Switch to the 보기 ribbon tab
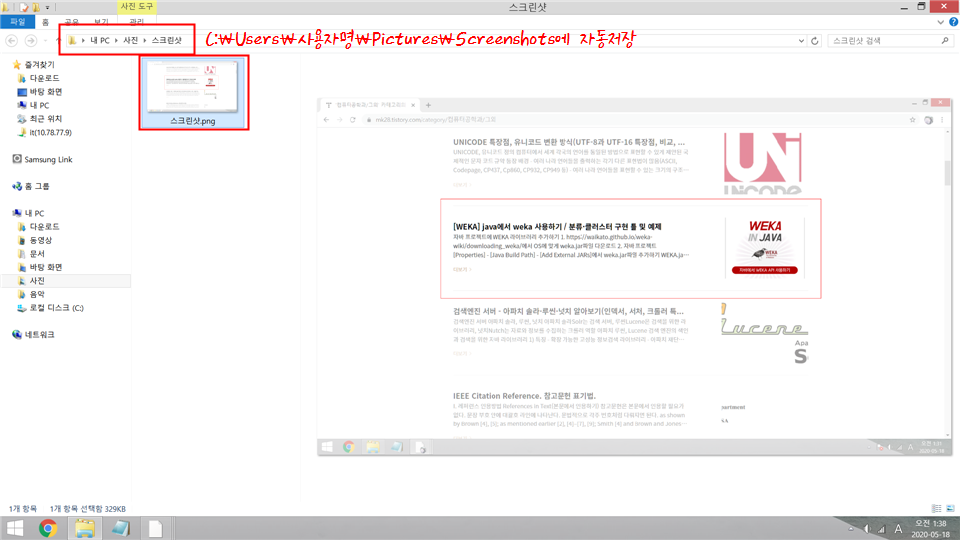 [101, 22]
